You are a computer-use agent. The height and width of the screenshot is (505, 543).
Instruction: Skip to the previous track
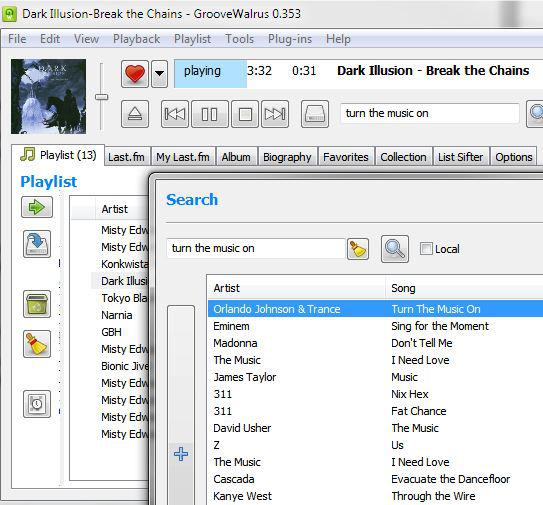tap(175, 114)
